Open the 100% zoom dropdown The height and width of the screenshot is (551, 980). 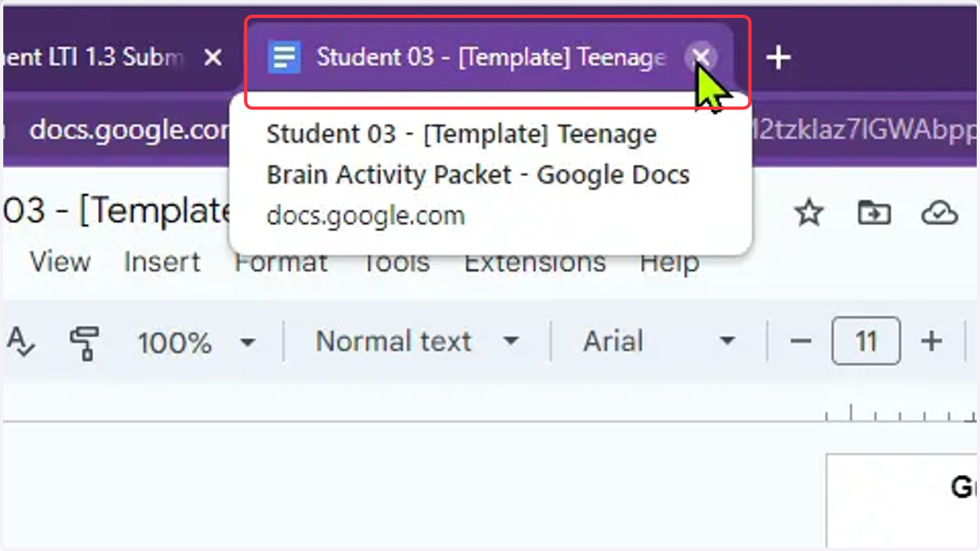[x=196, y=342]
